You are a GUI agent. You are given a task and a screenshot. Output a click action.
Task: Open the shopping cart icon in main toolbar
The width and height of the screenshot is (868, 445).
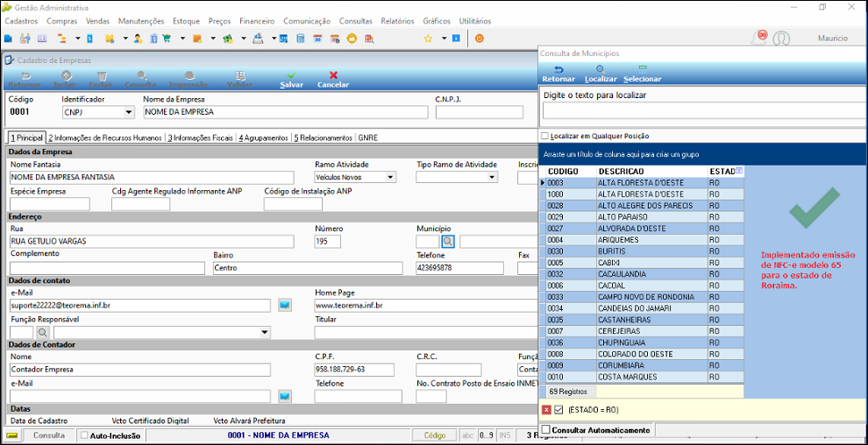coord(167,39)
